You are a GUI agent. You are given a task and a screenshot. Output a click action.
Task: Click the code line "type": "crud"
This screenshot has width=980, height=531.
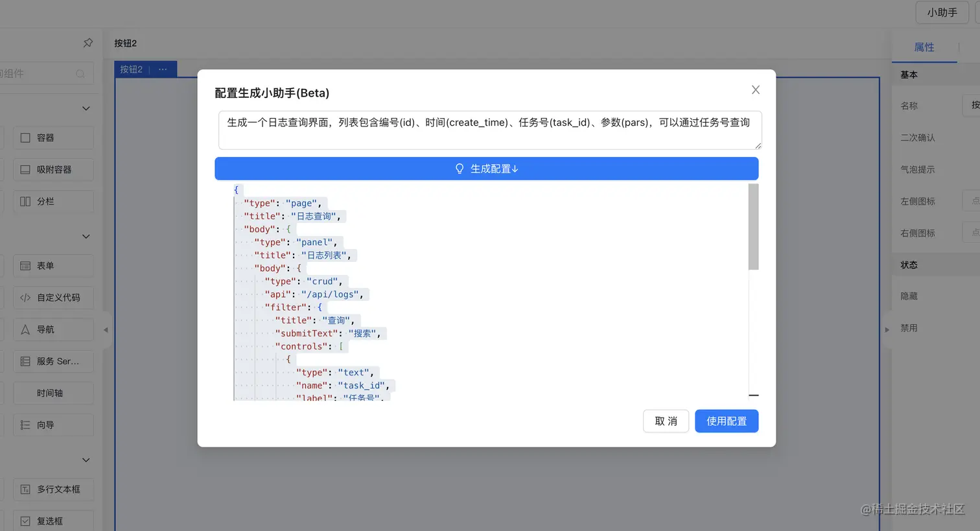(303, 281)
